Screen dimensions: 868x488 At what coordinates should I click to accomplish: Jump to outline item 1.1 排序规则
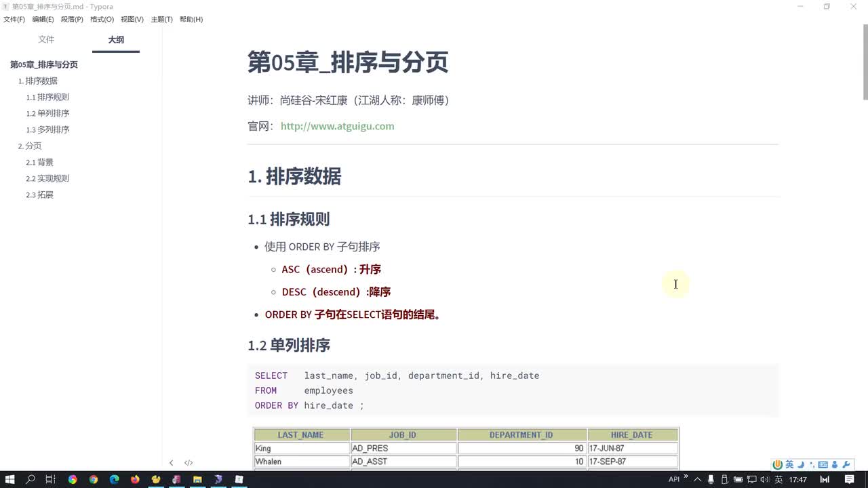point(47,97)
